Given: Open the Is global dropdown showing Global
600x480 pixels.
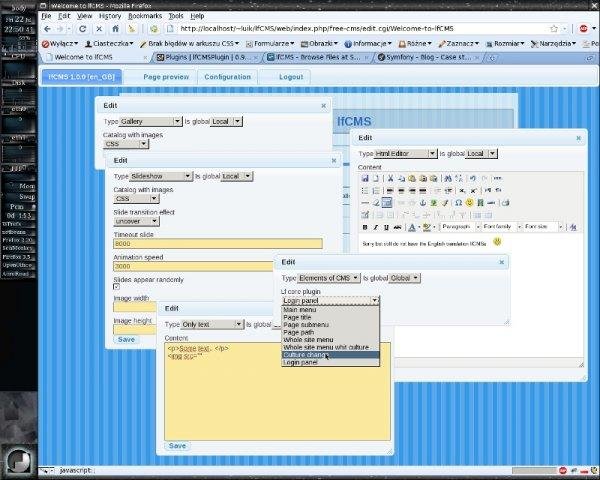Looking at the screenshot, I should [x=404, y=278].
